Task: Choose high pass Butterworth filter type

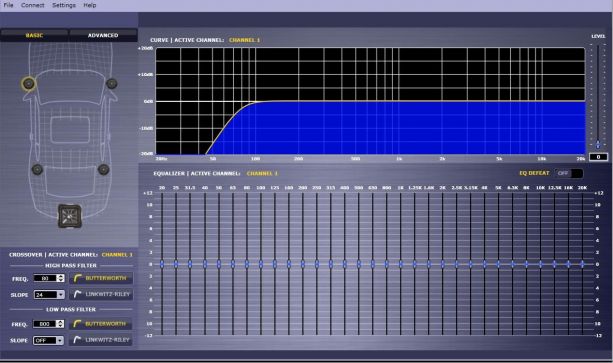Action: coord(101,278)
